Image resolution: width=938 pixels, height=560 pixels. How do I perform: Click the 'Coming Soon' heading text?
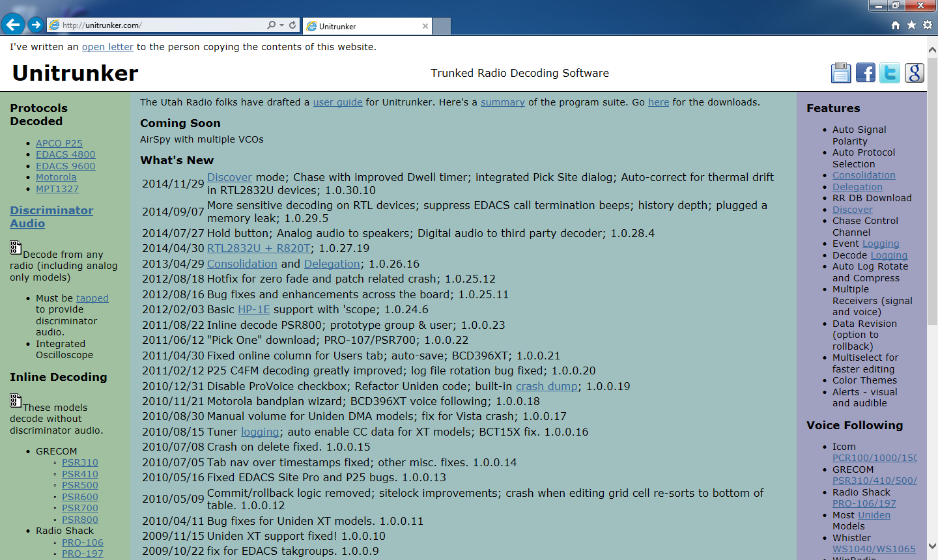(x=180, y=123)
